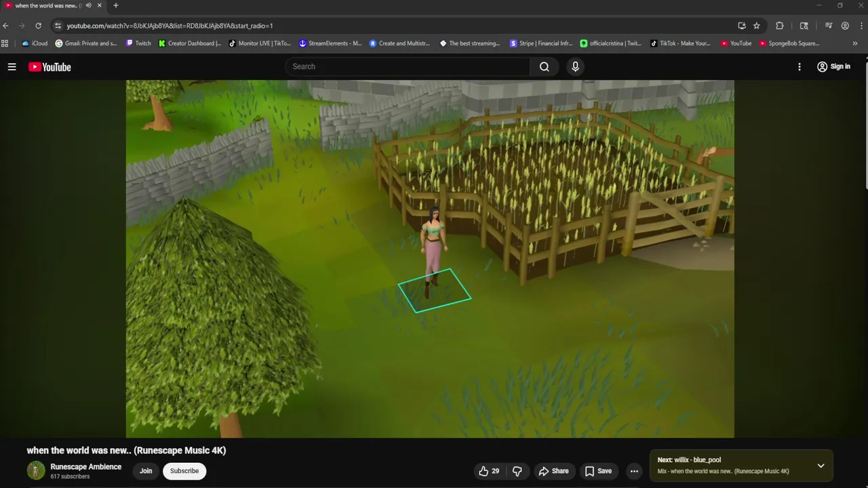868x488 pixels.
Task: Open the apps grid in bookmarks bar
Action: [x=5, y=43]
